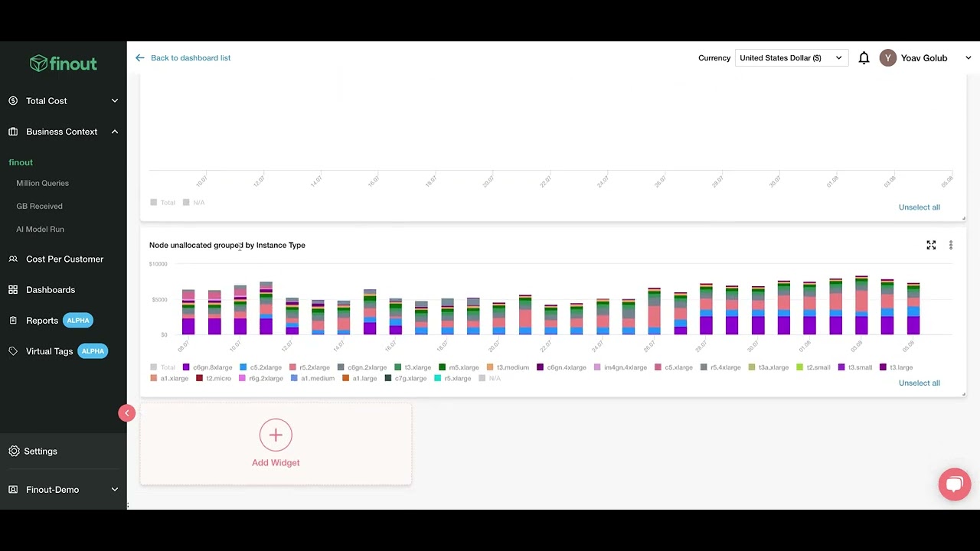Viewport: 980px width, 551px height.
Task: Open the chat support bubble
Action: tap(954, 484)
